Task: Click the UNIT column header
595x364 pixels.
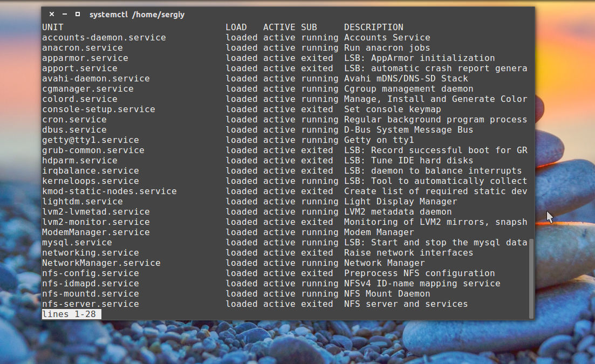Action: (53, 27)
